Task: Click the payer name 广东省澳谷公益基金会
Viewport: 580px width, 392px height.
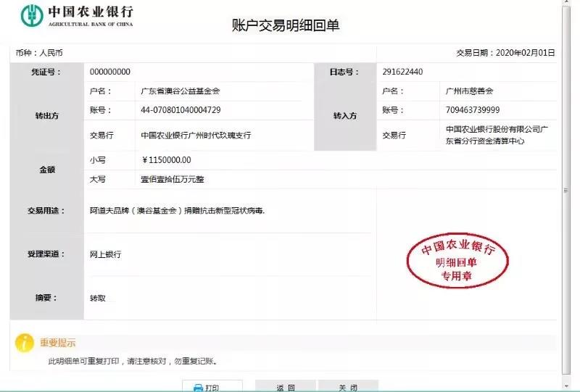Action: (180, 91)
